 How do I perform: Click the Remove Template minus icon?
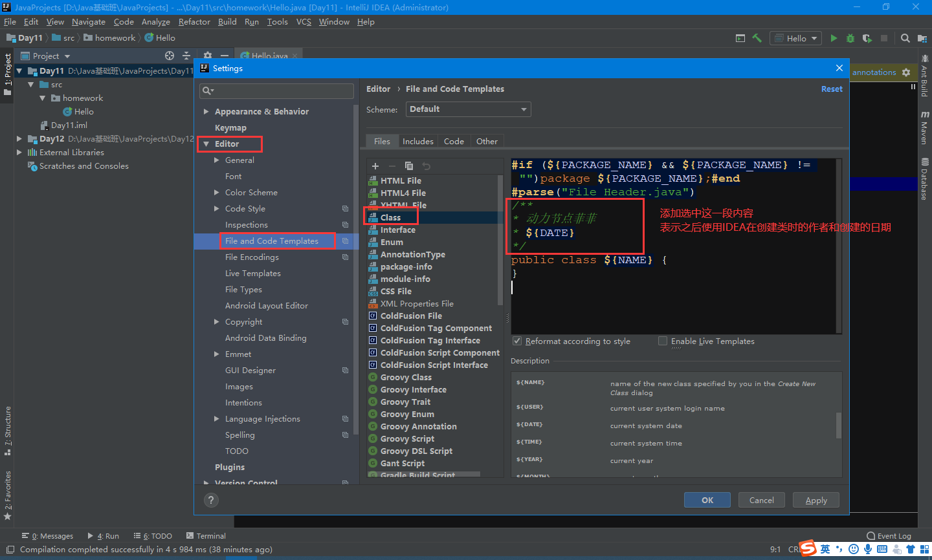[x=392, y=166]
